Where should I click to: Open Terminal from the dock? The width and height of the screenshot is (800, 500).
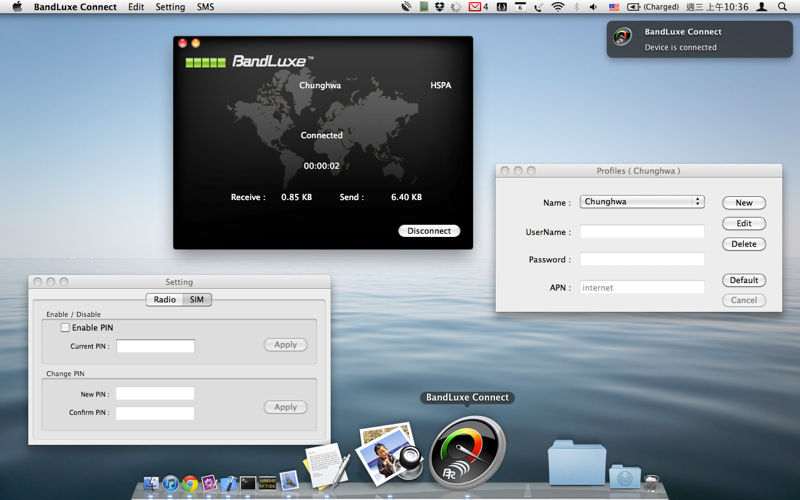click(x=248, y=483)
